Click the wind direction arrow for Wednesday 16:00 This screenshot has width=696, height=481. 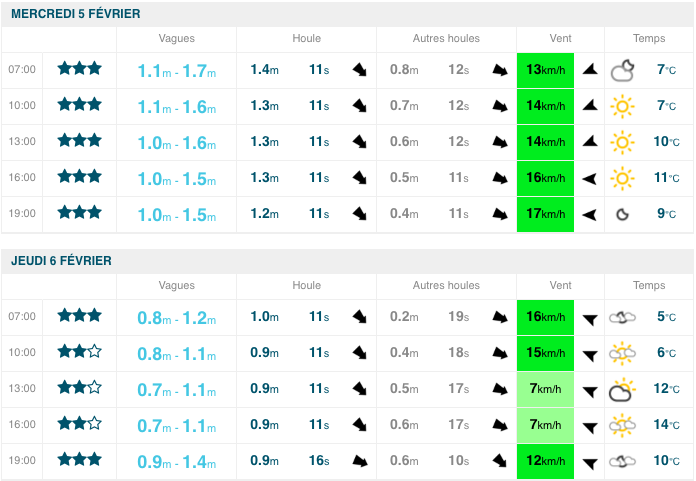[x=590, y=178]
